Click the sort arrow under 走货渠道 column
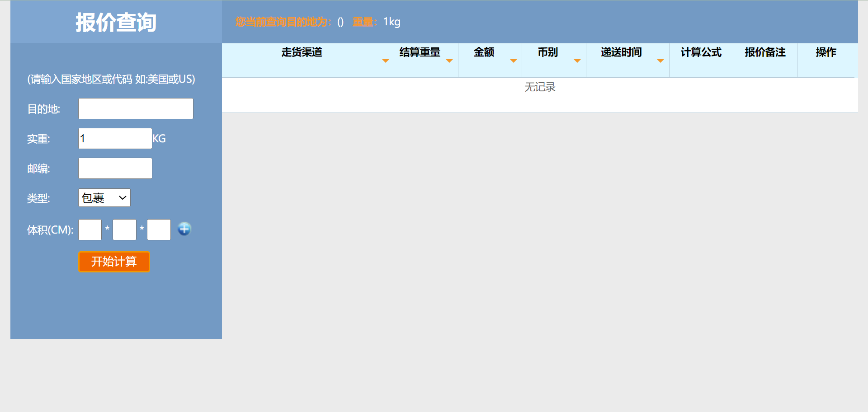The height and width of the screenshot is (412, 868). coord(386,61)
